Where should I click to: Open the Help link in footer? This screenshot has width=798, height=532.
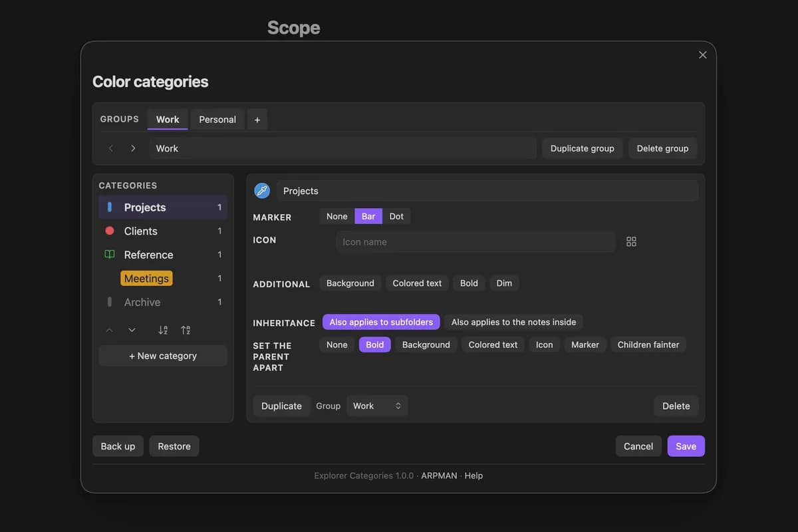(474, 475)
